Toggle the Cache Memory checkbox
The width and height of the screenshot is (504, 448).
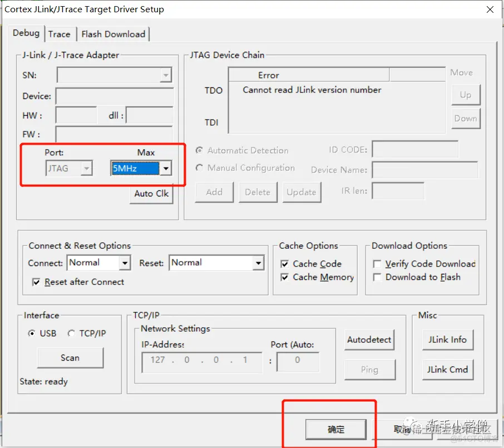point(284,277)
